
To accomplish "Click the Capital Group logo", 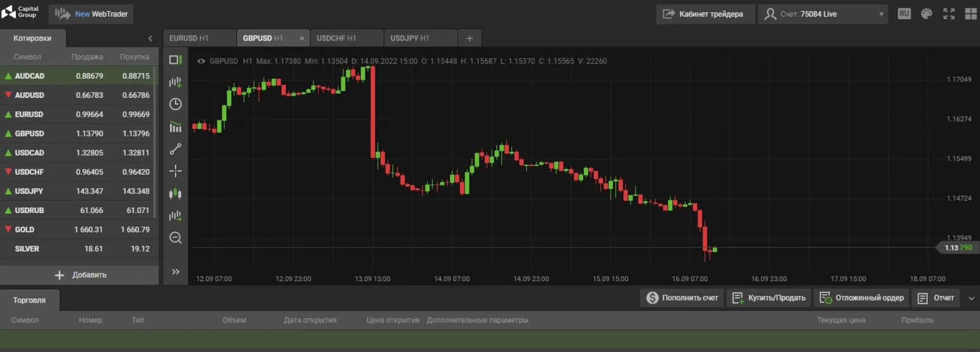I will [20, 12].
